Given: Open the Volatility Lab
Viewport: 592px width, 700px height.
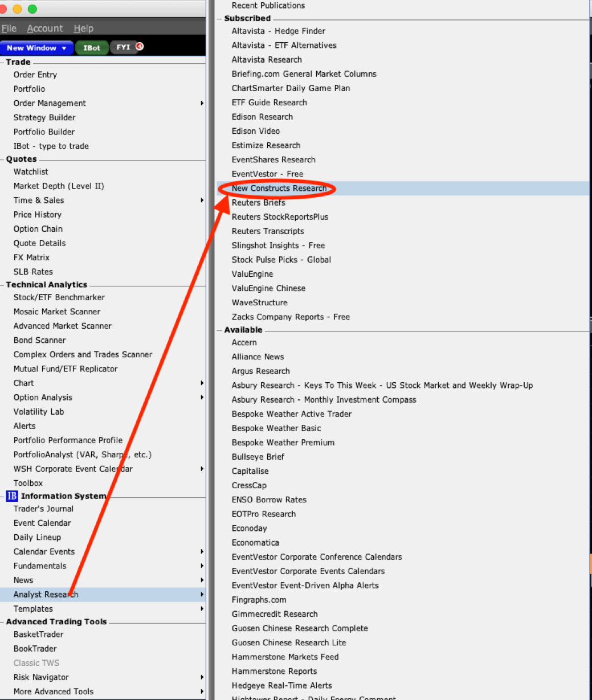Looking at the screenshot, I should coord(38,411).
